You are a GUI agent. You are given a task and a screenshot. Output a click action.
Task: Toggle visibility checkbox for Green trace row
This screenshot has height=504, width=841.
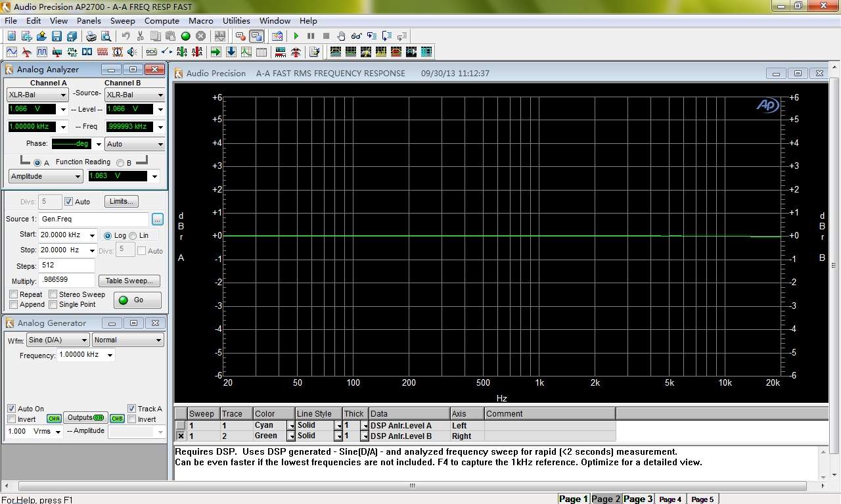click(181, 436)
